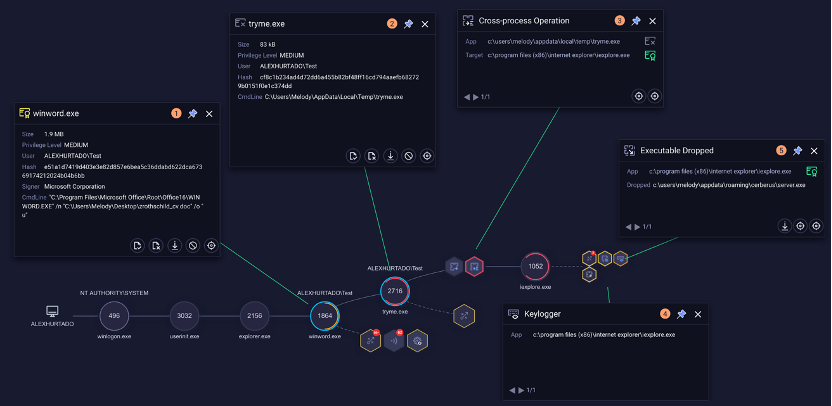The height and width of the screenshot is (406, 832).
Task: Open iexplore network hexagon with red badge
Action: [589, 258]
